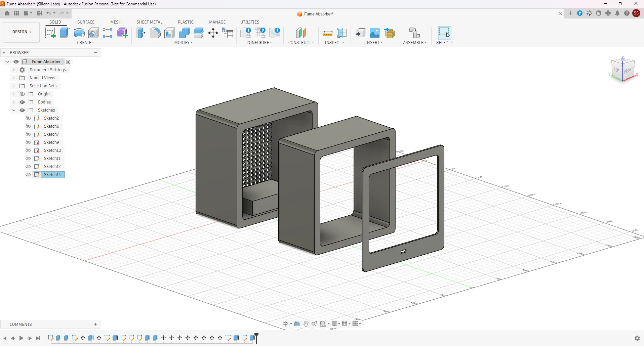
Task: Open the CONSTRUCT dropdown menu
Action: point(301,43)
